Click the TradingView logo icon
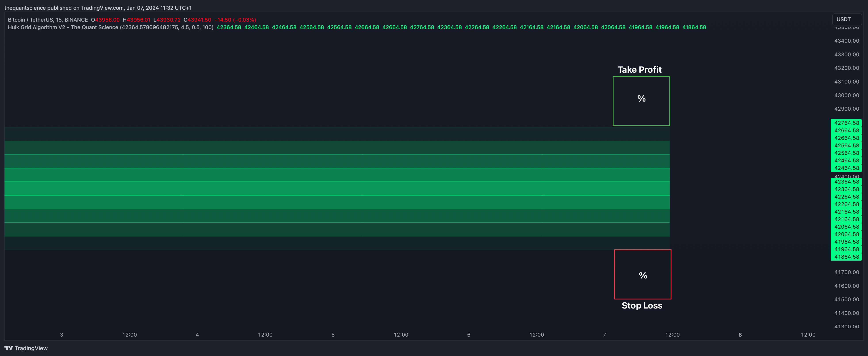868x356 pixels. coord(8,348)
